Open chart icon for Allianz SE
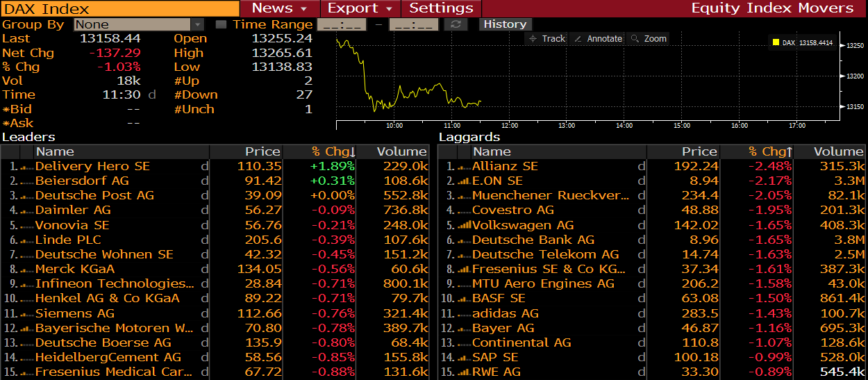Screen dimensions: 868x380 464,167
